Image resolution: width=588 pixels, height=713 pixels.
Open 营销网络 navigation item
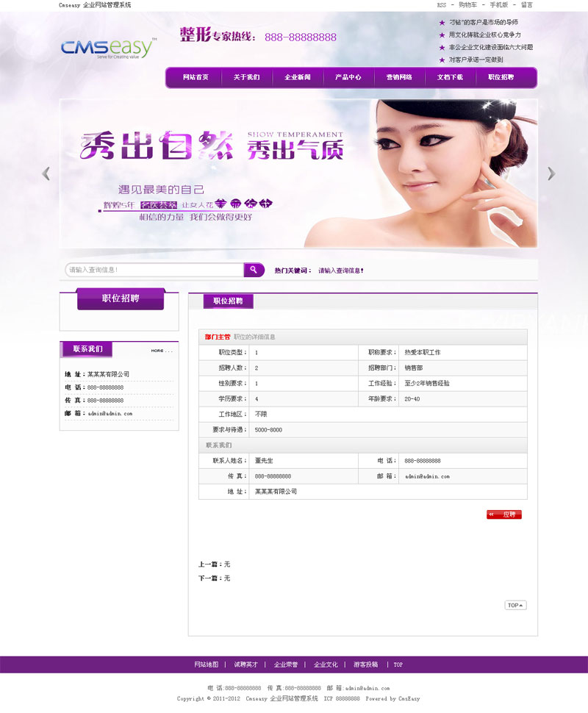point(399,77)
